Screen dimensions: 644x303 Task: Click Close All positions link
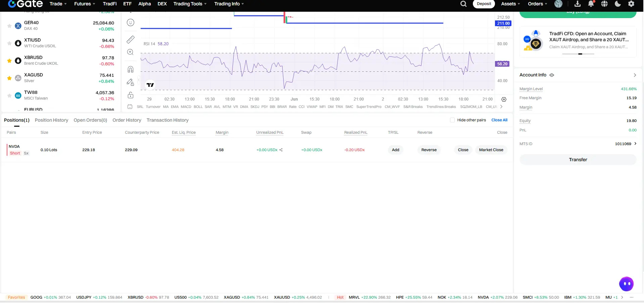coord(499,120)
